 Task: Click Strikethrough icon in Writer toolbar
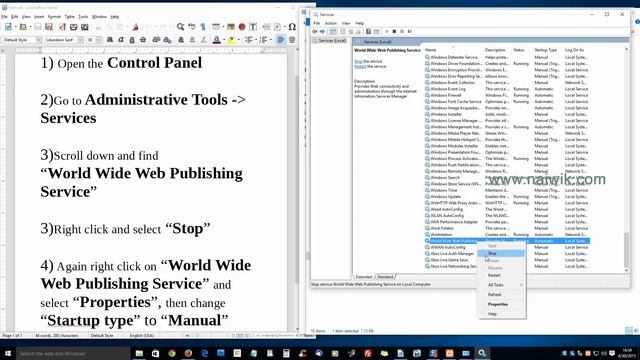143,40
